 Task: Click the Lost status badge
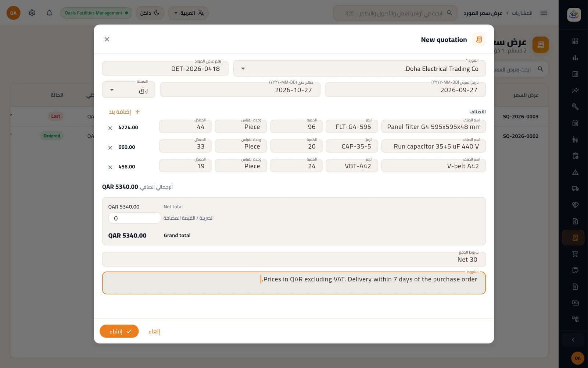tap(55, 116)
